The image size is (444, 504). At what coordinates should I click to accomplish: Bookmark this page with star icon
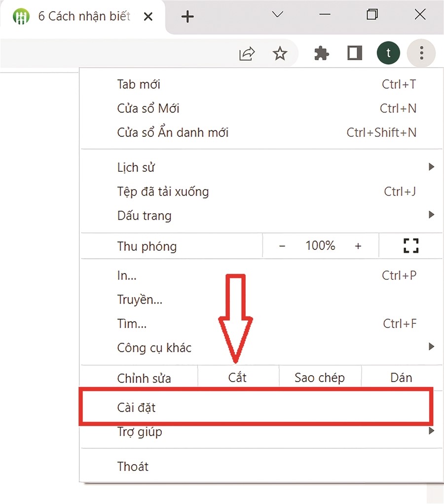(280, 53)
